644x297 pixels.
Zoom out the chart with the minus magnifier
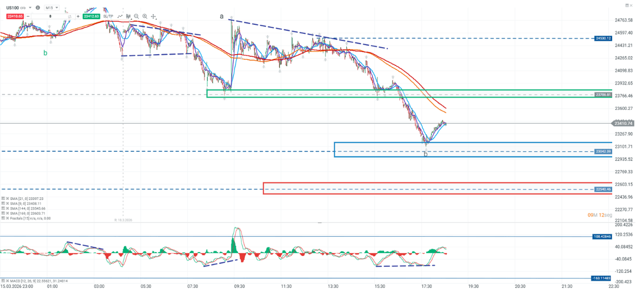click(x=137, y=16)
